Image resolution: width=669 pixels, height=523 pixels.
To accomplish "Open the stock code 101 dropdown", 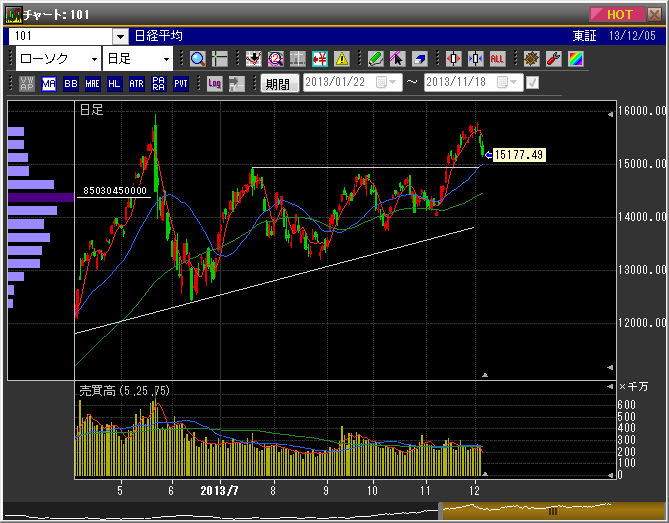I will click(120, 35).
